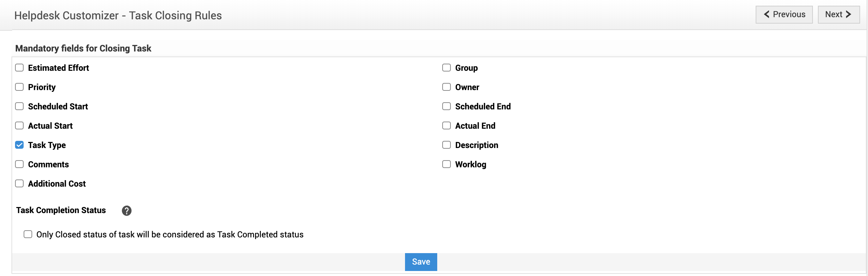Mark Actual Start as mandatory

click(19, 126)
